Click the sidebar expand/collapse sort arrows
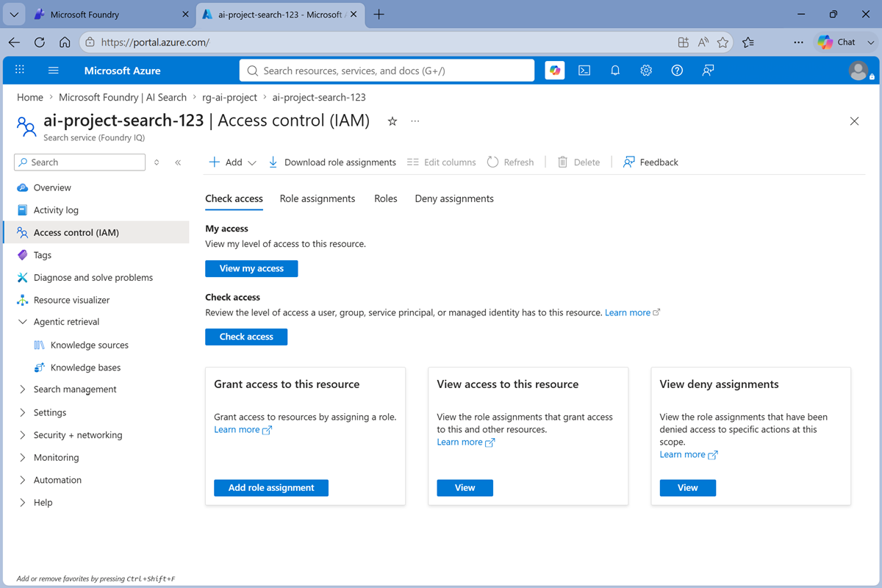This screenshot has height=588, width=882. tap(157, 162)
